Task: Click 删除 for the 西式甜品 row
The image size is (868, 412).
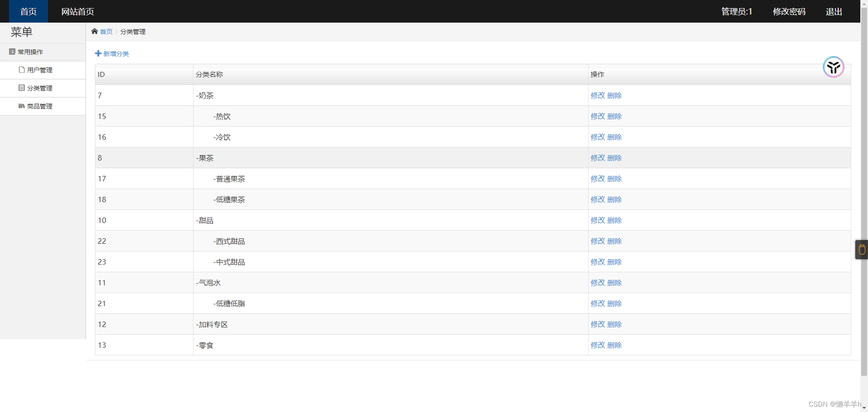Action: coord(614,241)
